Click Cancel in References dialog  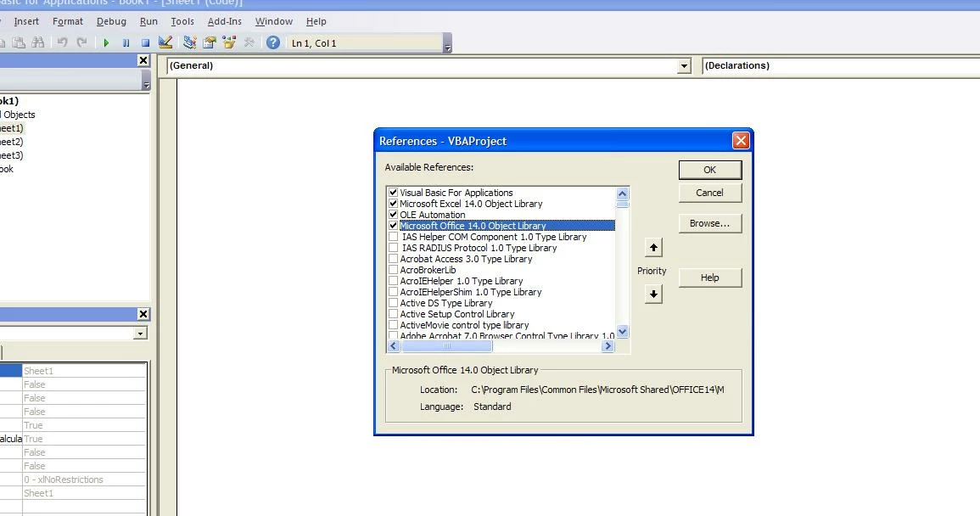(x=710, y=193)
